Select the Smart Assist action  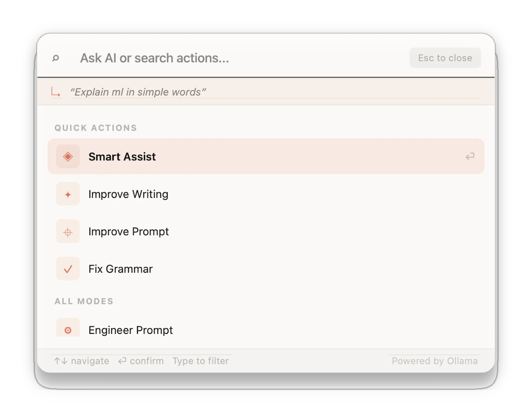pyautogui.click(x=266, y=156)
